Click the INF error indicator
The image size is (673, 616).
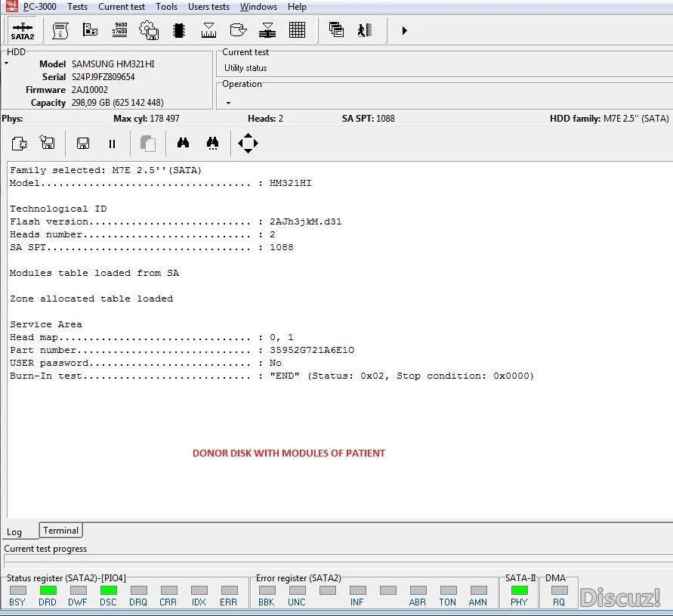click(357, 590)
